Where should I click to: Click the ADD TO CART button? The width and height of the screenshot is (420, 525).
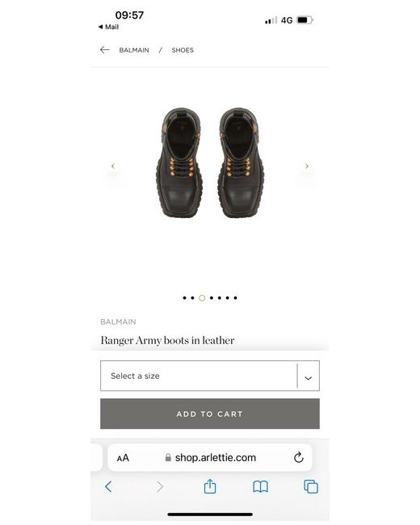pyautogui.click(x=210, y=414)
